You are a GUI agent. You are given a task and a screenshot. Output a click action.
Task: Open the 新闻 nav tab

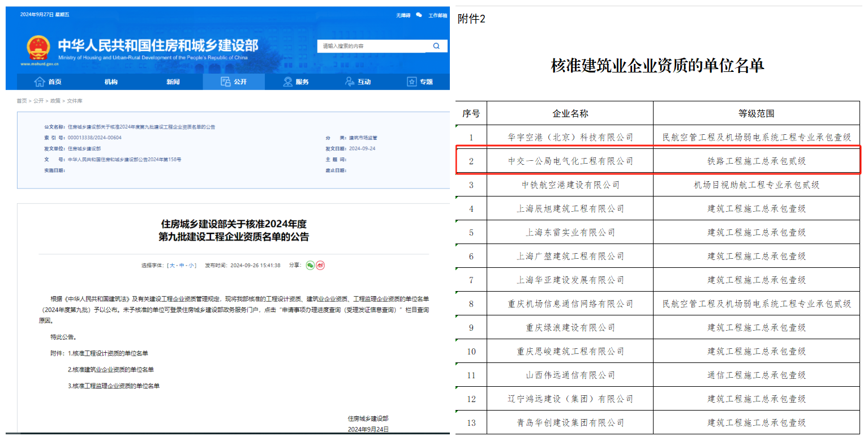pos(173,82)
